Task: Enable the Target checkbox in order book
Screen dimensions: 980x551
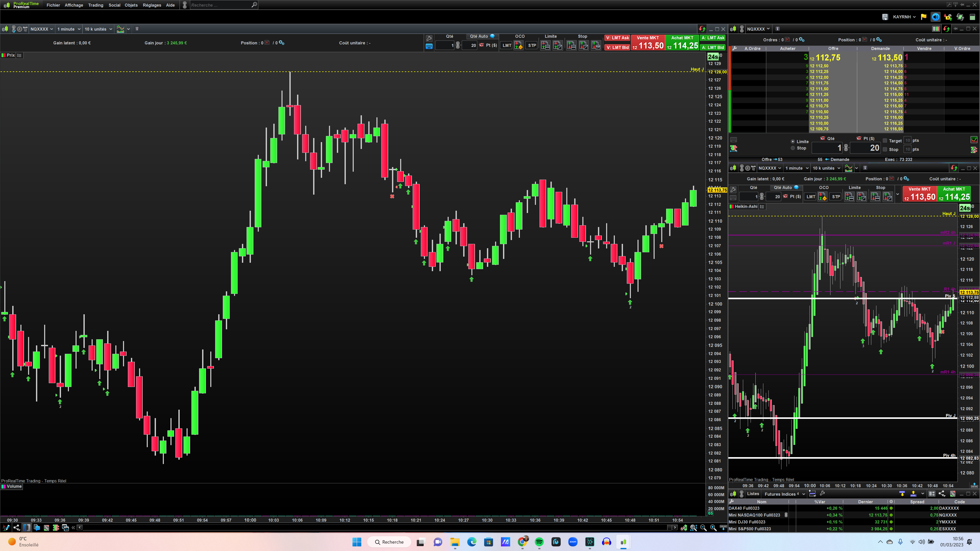Action: click(885, 141)
